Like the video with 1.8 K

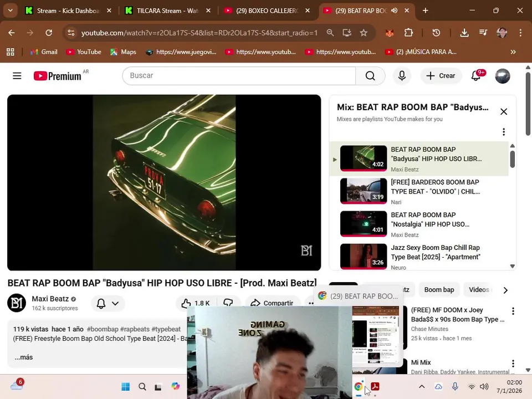click(196, 303)
